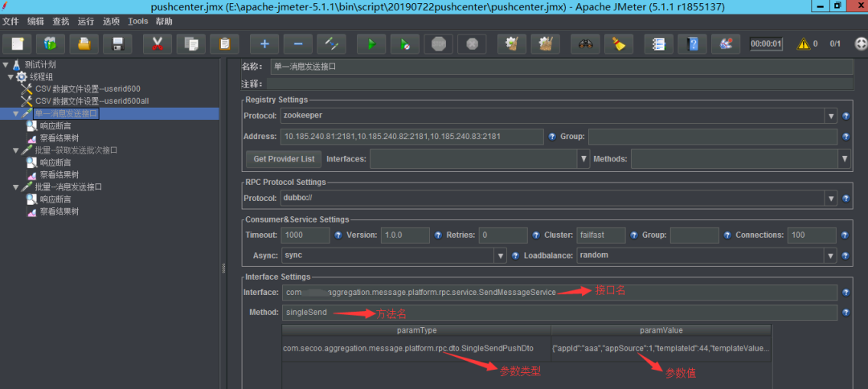Click the help icon next to Address field

(552, 137)
